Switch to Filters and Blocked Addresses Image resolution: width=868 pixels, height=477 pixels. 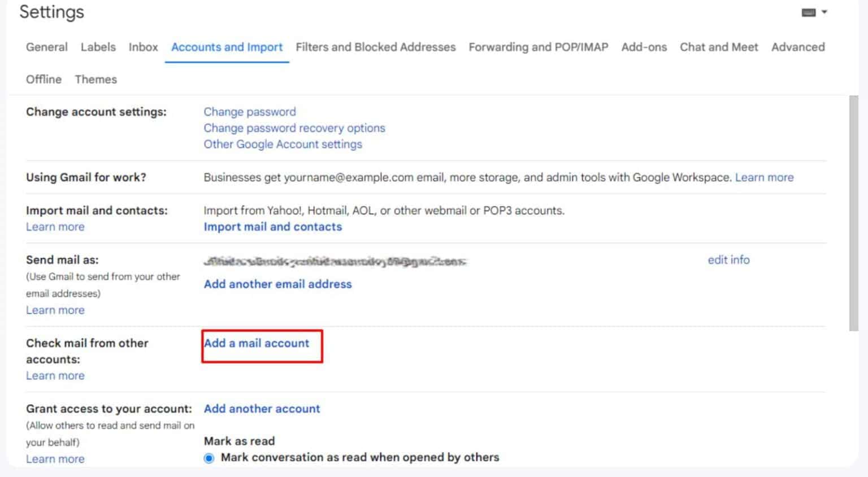pyautogui.click(x=375, y=47)
